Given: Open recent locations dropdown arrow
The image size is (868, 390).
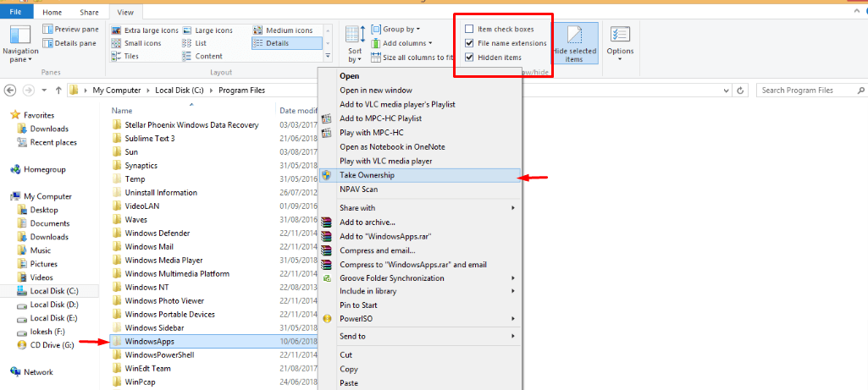Looking at the screenshot, I should (44, 91).
